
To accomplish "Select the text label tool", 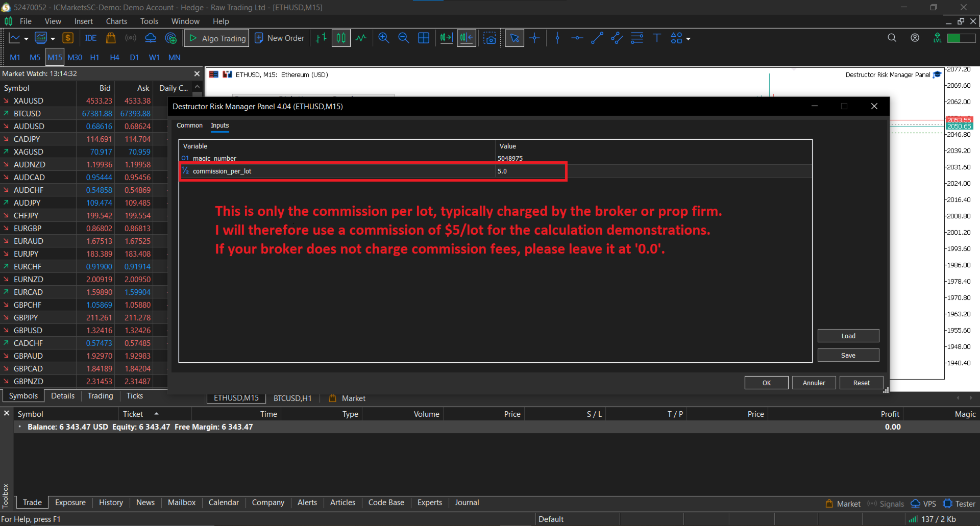I will click(657, 38).
